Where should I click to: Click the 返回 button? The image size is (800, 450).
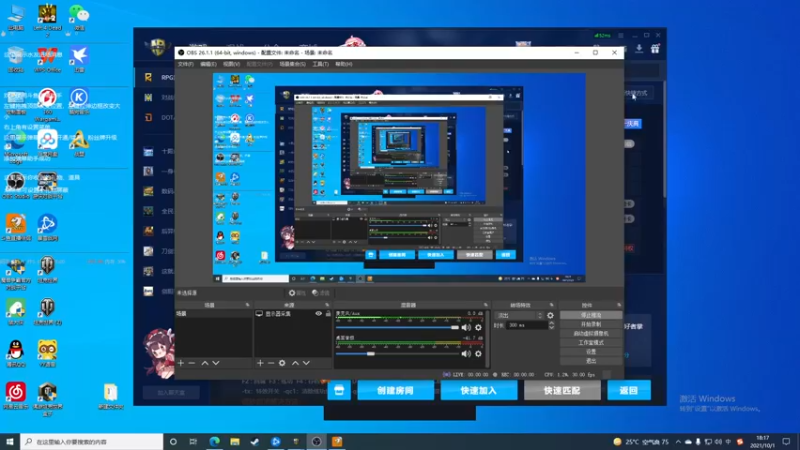click(629, 390)
